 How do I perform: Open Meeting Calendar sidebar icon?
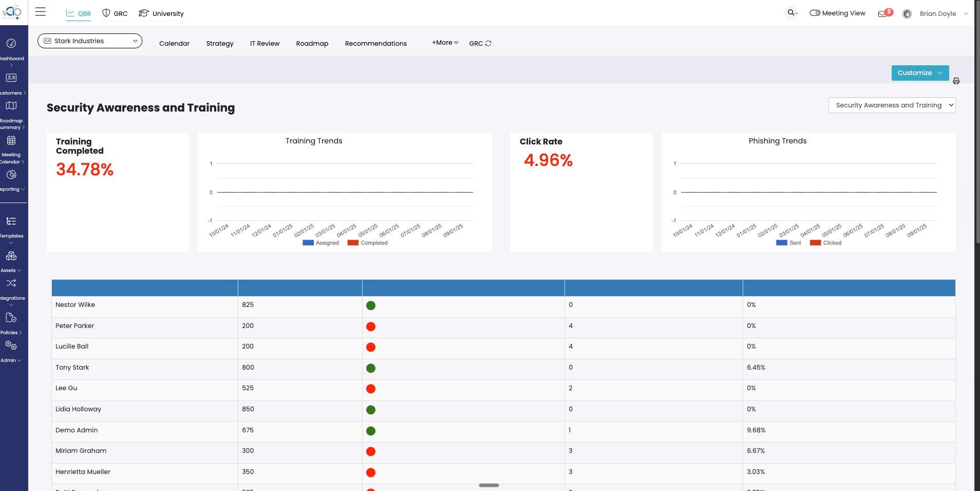tap(11, 140)
